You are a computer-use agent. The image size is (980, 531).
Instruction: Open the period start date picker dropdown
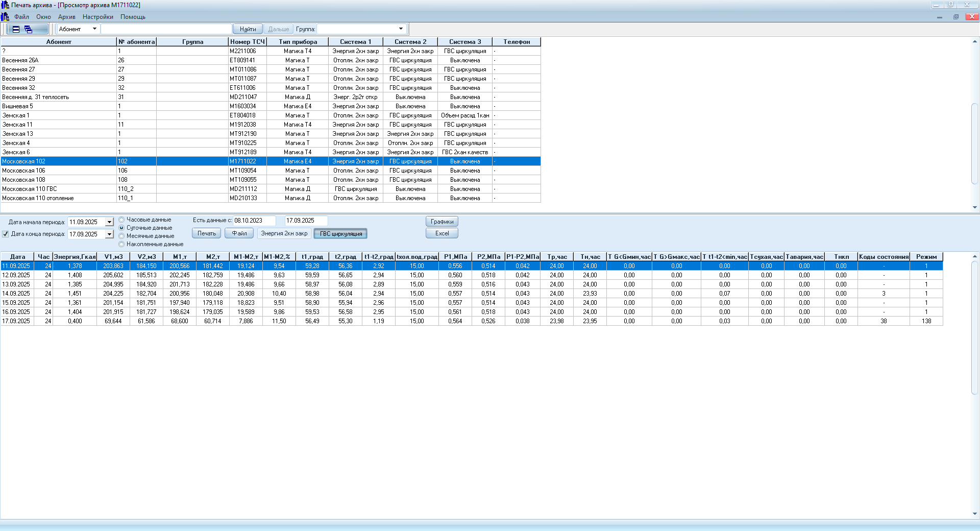pos(109,222)
